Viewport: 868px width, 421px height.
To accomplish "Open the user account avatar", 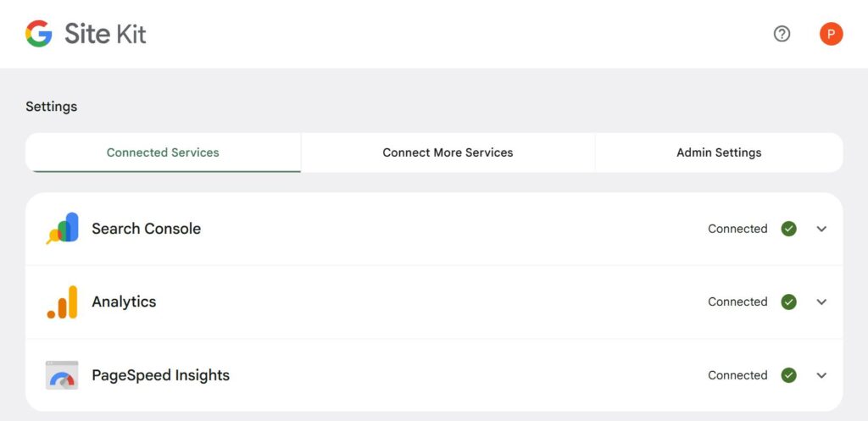I will pyautogui.click(x=831, y=34).
